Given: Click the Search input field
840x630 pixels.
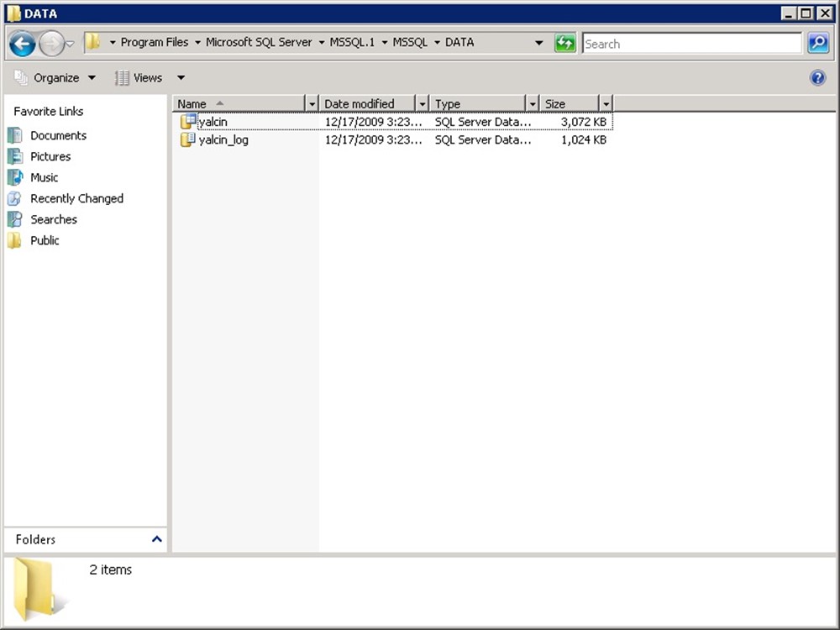Looking at the screenshot, I should point(691,44).
